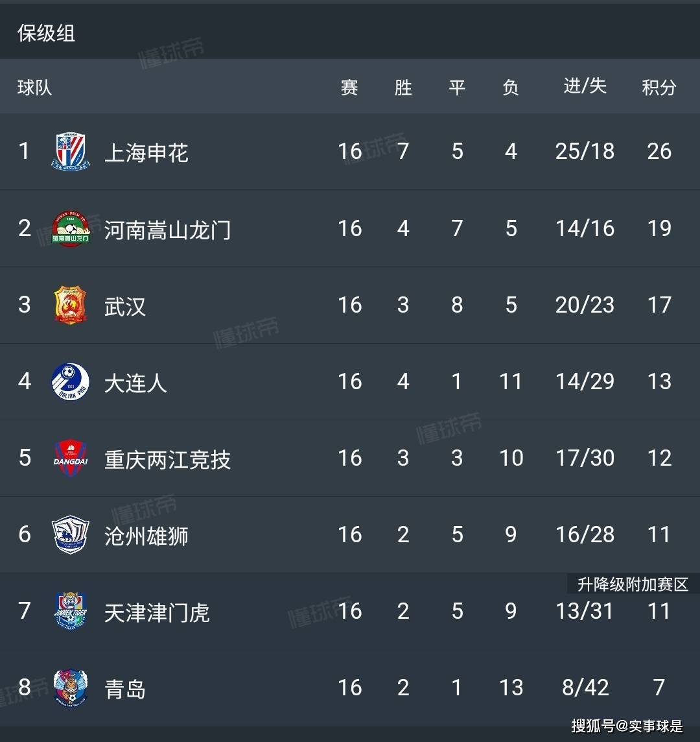Select the 大连人 team name

(x=135, y=383)
